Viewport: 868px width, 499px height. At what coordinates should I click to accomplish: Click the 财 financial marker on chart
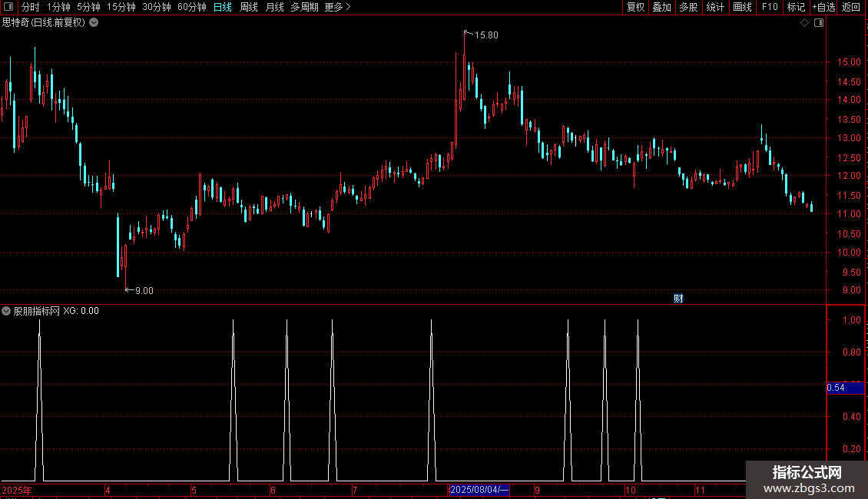(x=678, y=299)
